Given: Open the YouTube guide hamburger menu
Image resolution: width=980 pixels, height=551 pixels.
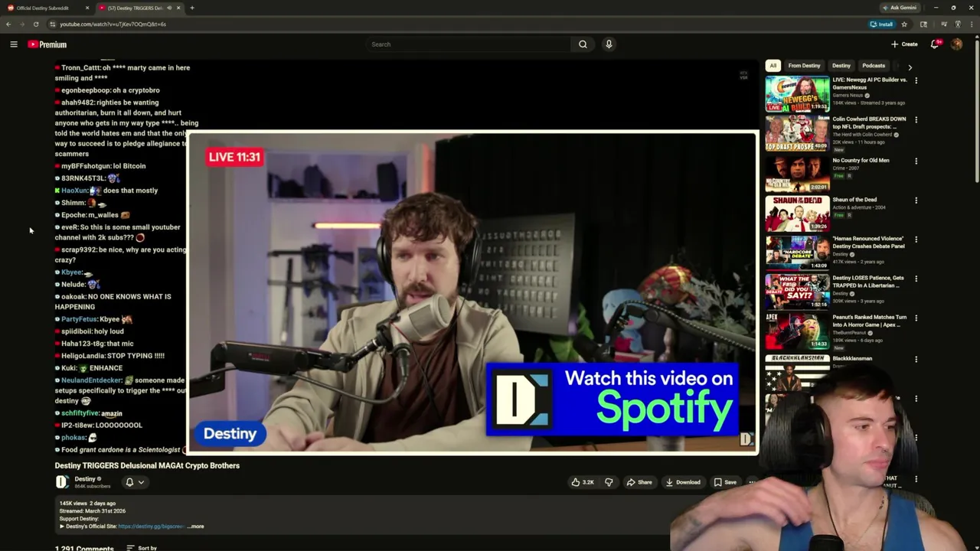Looking at the screenshot, I should (x=14, y=44).
